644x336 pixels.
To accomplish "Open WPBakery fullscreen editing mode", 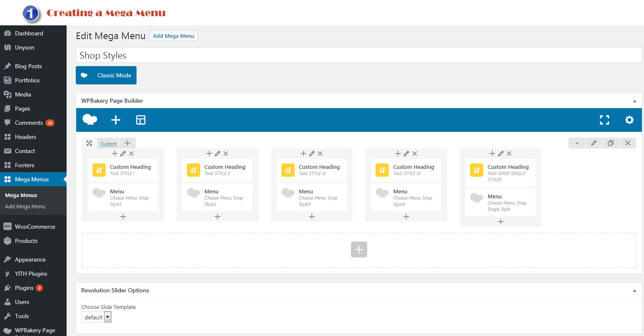I will point(604,120).
